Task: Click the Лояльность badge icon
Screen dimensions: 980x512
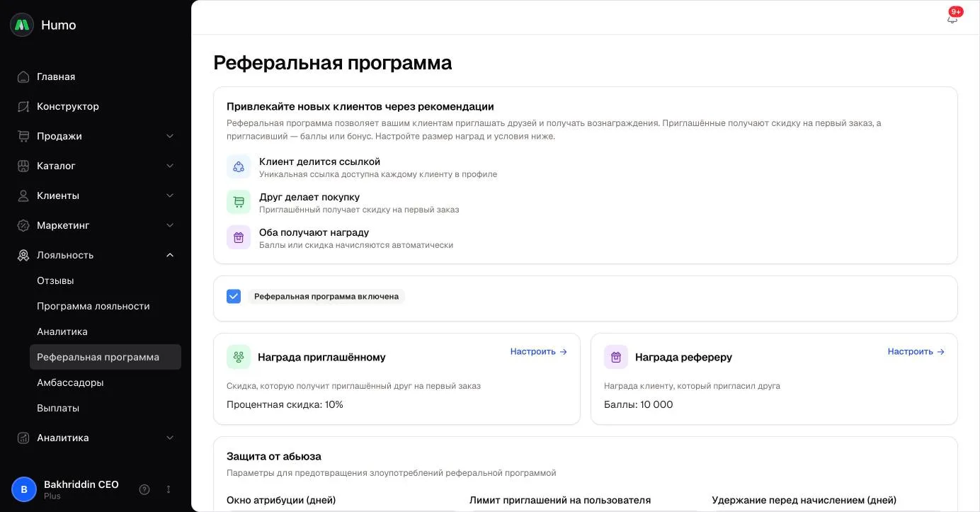Action: point(23,255)
